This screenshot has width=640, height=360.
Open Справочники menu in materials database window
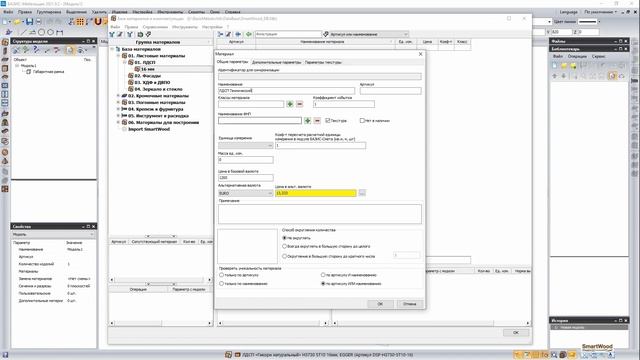(x=155, y=27)
